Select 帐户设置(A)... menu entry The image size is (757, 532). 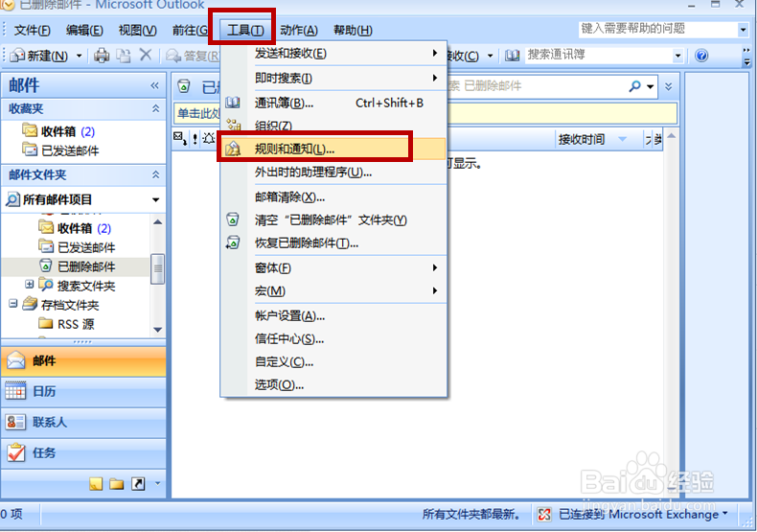(x=333, y=316)
